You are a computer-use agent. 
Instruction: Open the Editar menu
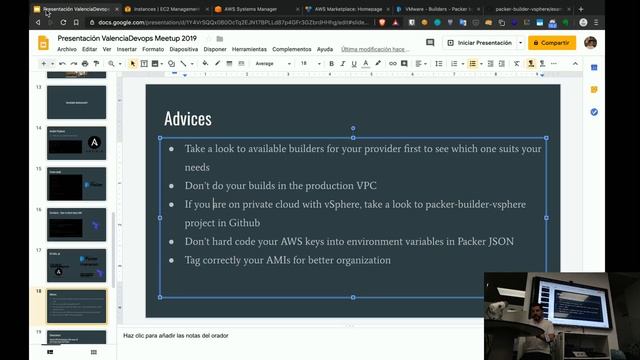(89, 49)
